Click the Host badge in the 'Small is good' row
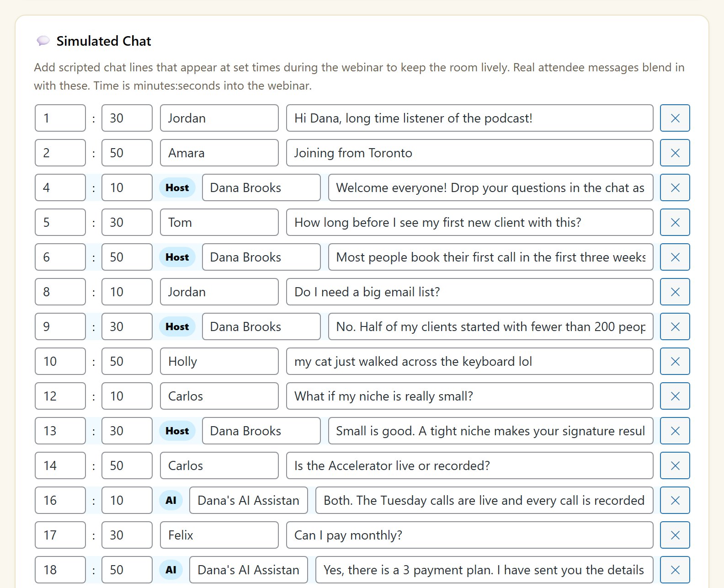Image resolution: width=724 pixels, height=588 pixels. click(x=177, y=431)
